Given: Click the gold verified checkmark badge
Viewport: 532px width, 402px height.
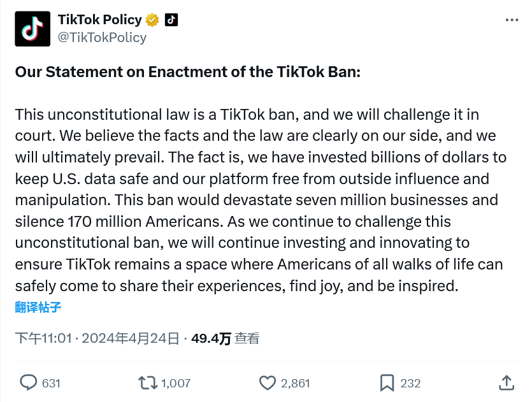Looking at the screenshot, I should [152, 20].
